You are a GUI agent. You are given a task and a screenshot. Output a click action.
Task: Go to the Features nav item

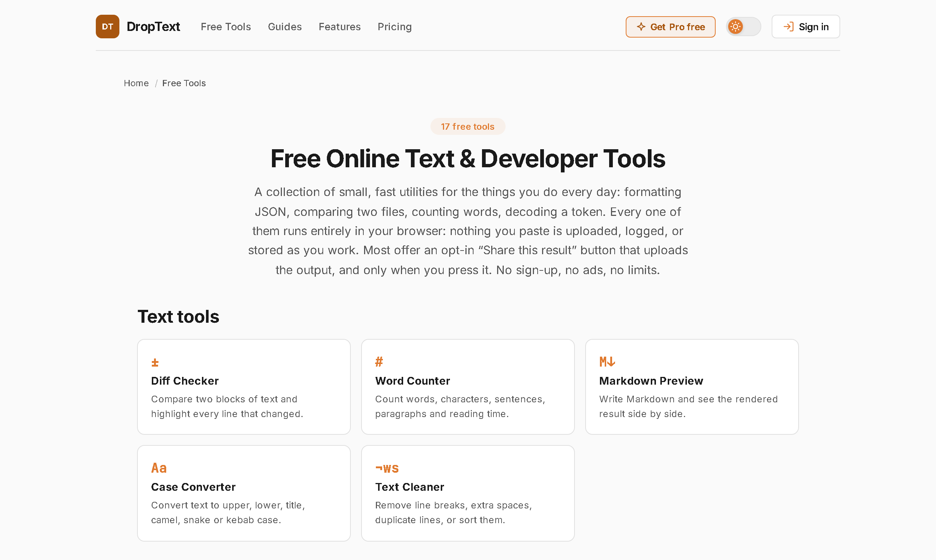click(340, 27)
